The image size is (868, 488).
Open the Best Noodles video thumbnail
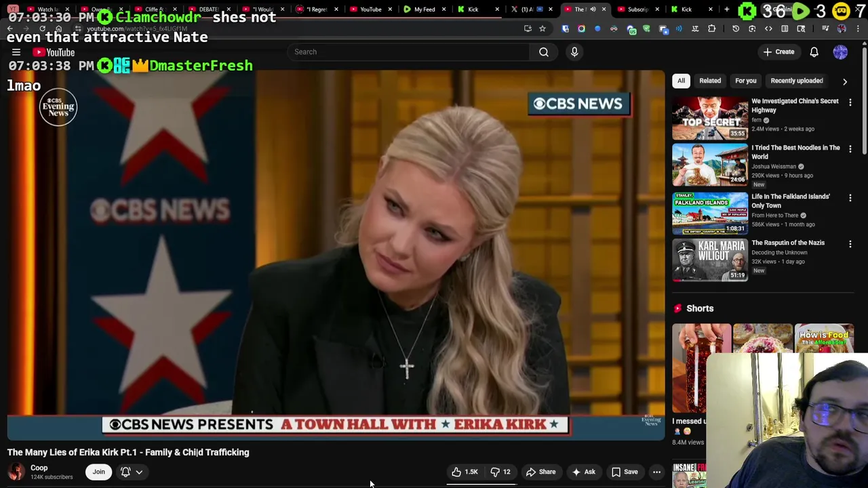click(710, 165)
